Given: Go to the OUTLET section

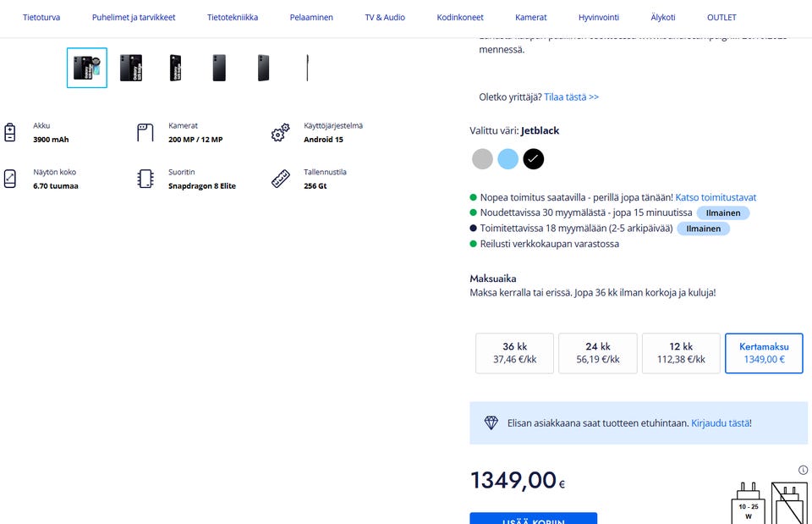Looking at the screenshot, I should (721, 18).
